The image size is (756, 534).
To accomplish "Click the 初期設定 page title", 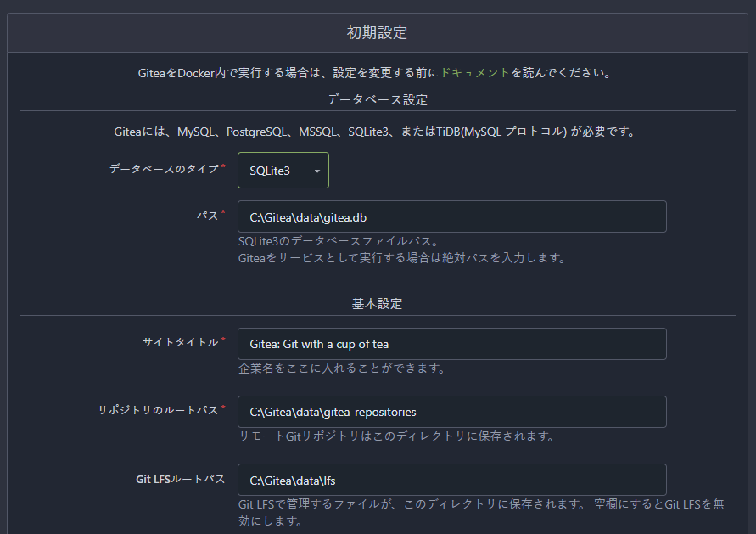I will (x=378, y=31).
